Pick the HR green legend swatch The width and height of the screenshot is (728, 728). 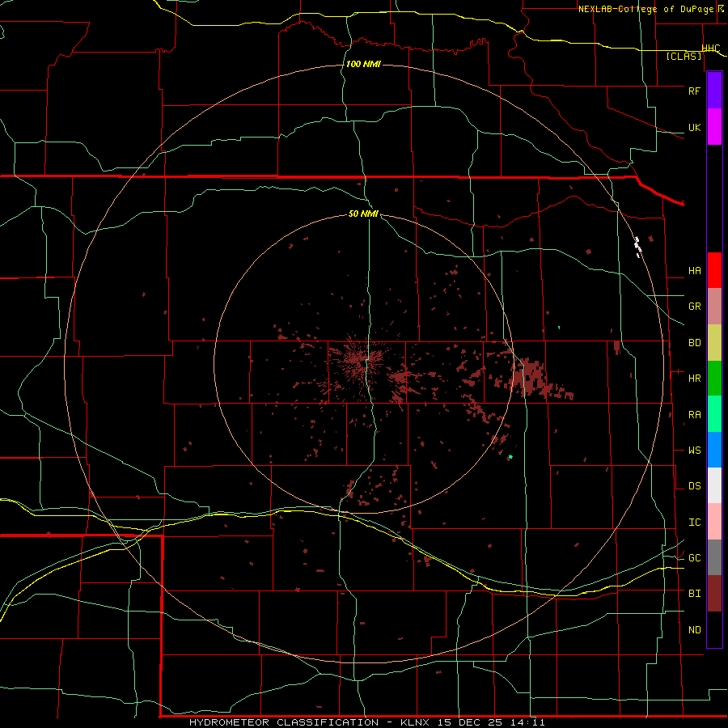tap(714, 378)
